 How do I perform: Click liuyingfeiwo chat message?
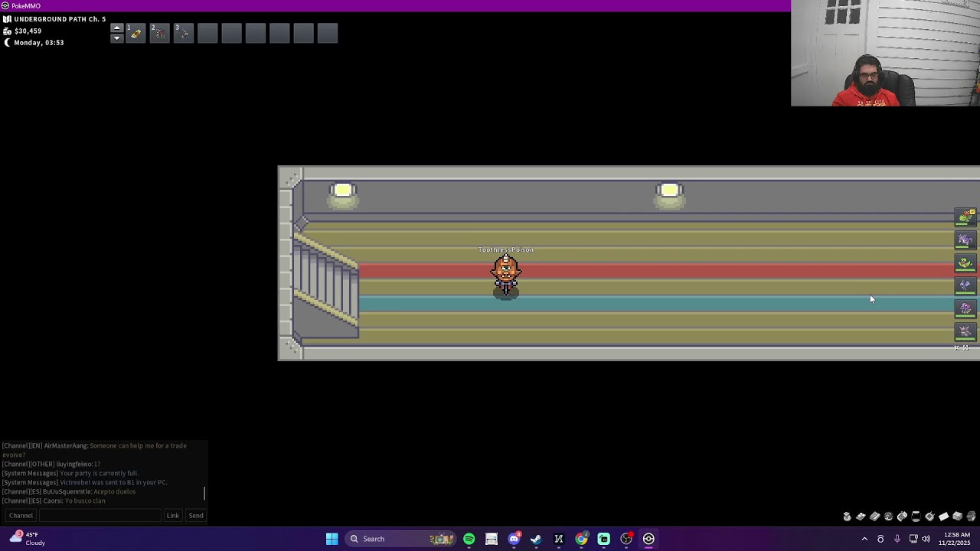[x=51, y=464]
